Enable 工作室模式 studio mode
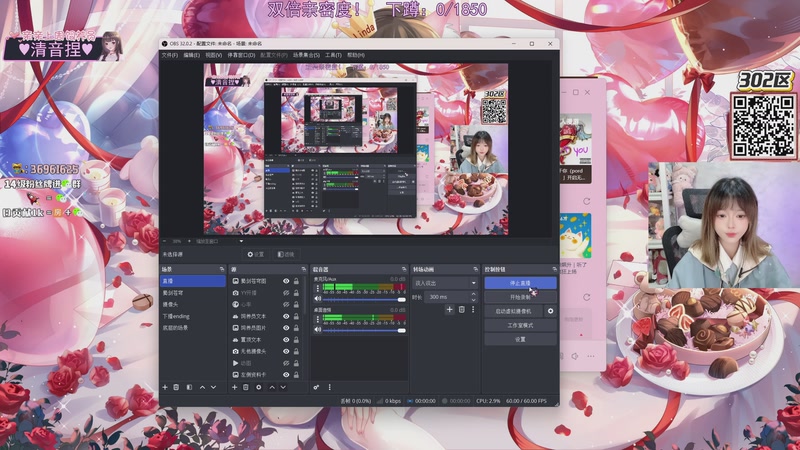 (x=520, y=325)
